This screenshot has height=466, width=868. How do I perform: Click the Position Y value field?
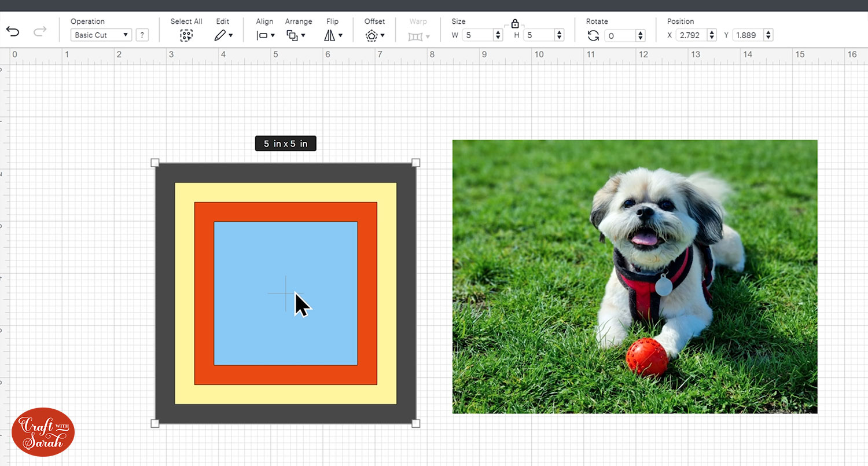(x=748, y=35)
